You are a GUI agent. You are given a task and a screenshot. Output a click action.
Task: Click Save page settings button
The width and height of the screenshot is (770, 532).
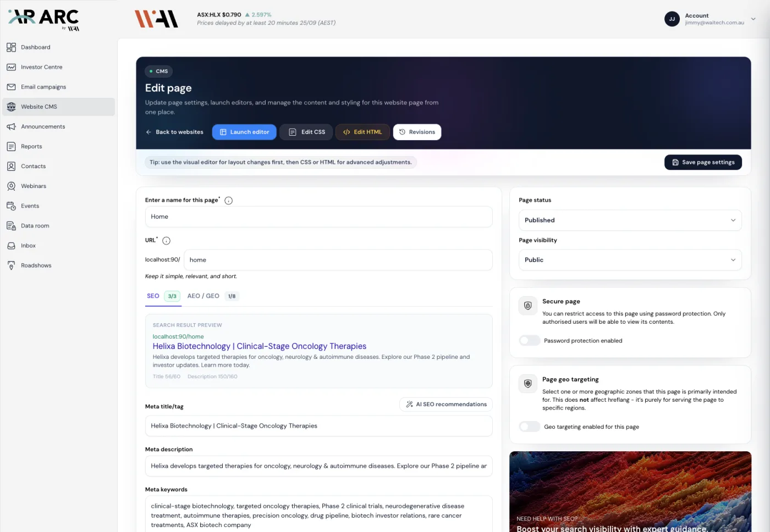coord(703,162)
